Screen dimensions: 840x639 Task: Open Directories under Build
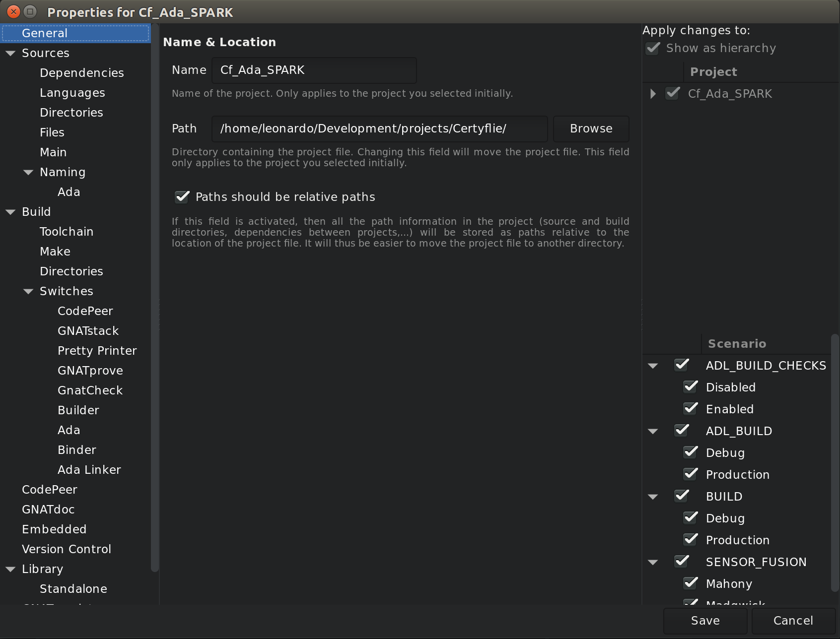coord(71,271)
